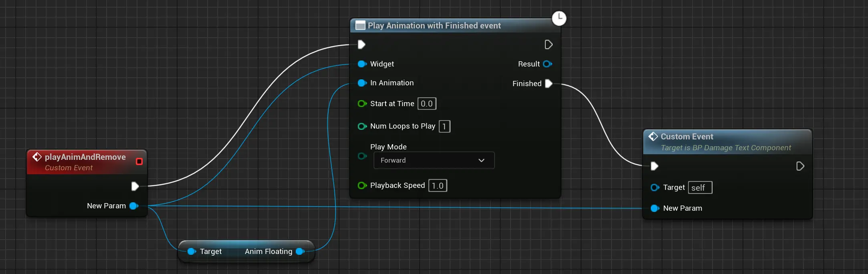Image resolution: width=868 pixels, height=274 pixels.
Task: Click the Custom Event execution output pin
Action: click(800, 166)
